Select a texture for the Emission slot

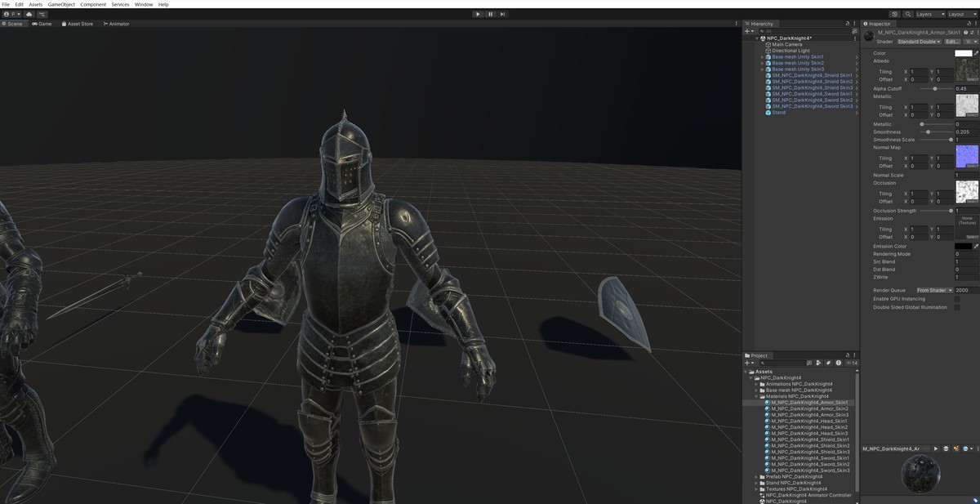[972, 237]
